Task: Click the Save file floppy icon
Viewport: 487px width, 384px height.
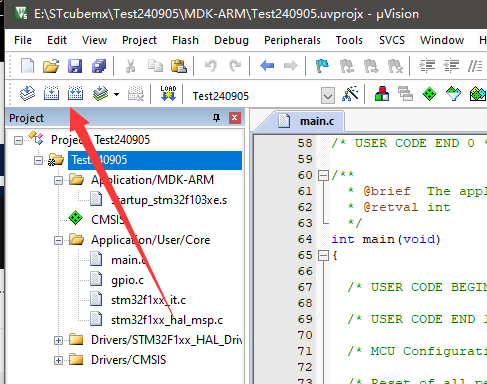Action: pos(75,66)
